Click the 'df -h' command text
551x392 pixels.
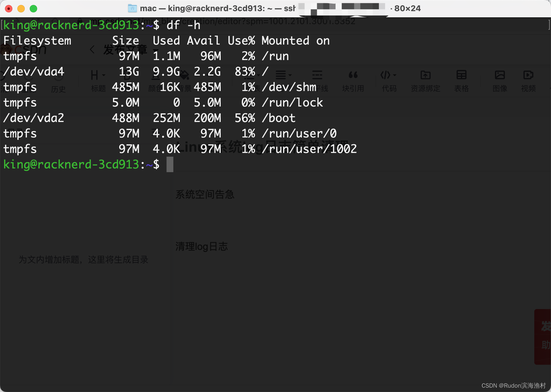click(184, 25)
